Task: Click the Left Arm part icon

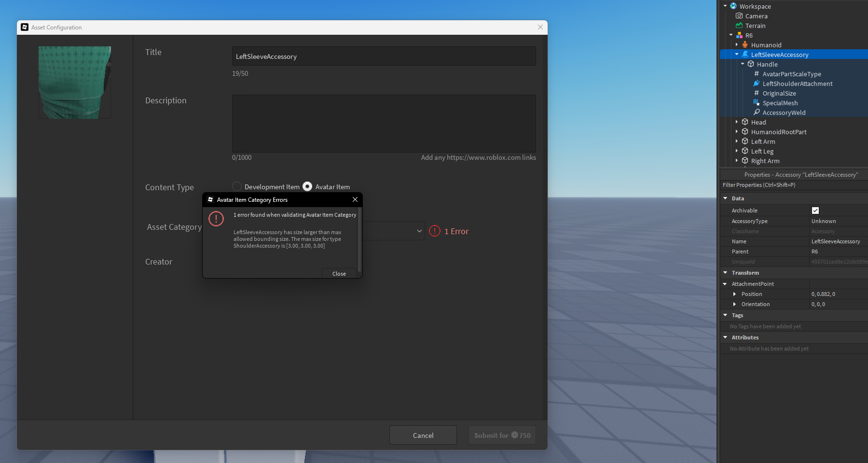Action: (x=745, y=141)
